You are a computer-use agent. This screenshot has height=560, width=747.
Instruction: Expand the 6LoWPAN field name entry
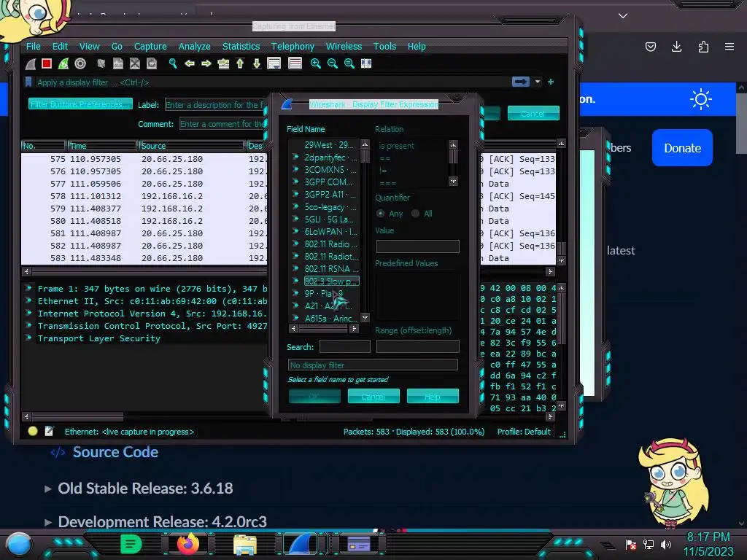(295, 231)
